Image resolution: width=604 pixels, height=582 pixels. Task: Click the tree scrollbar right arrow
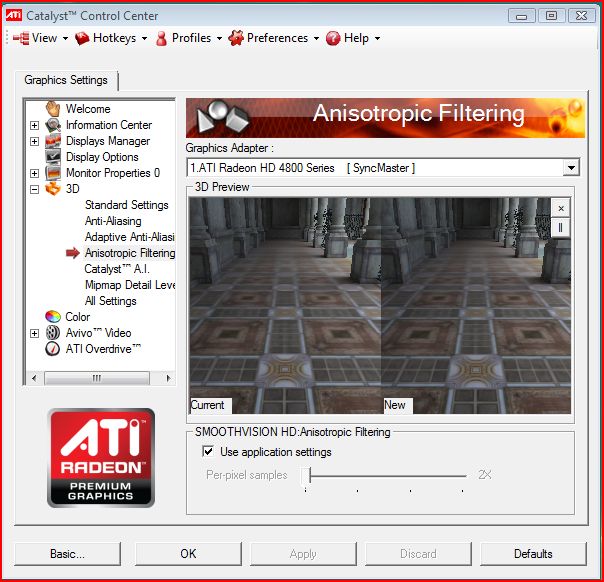point(168,378)
